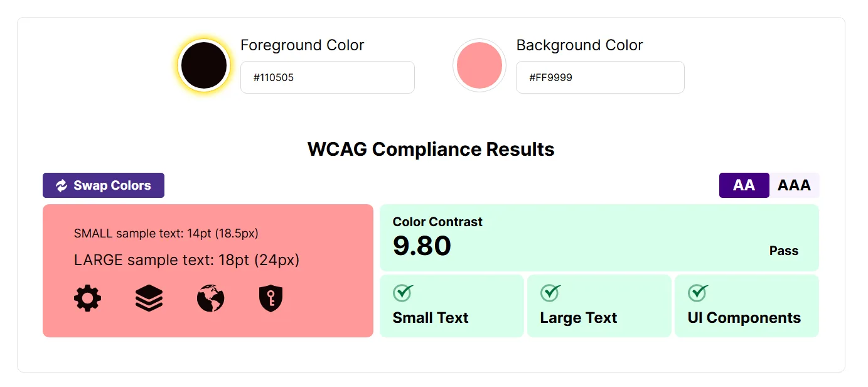The height and width of the screenshot is (387, 868).
Task: Click the 9.80 contrast ratio value
Action: tap(421, 246)
